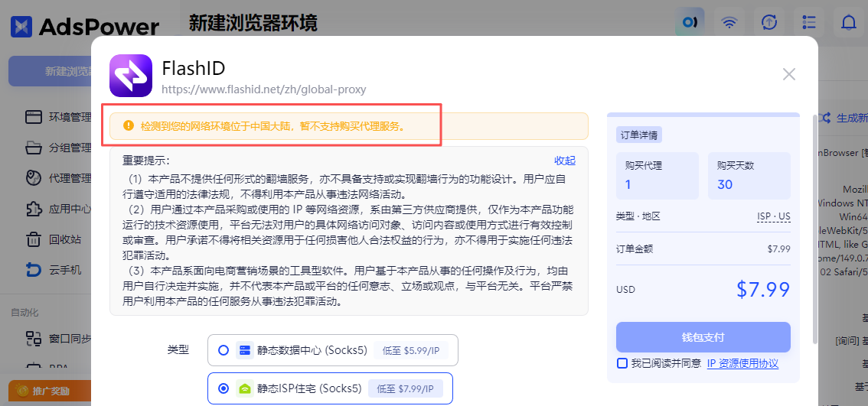
Task: Click the 订单详情 label tag
Action: [x=639, y=135]
